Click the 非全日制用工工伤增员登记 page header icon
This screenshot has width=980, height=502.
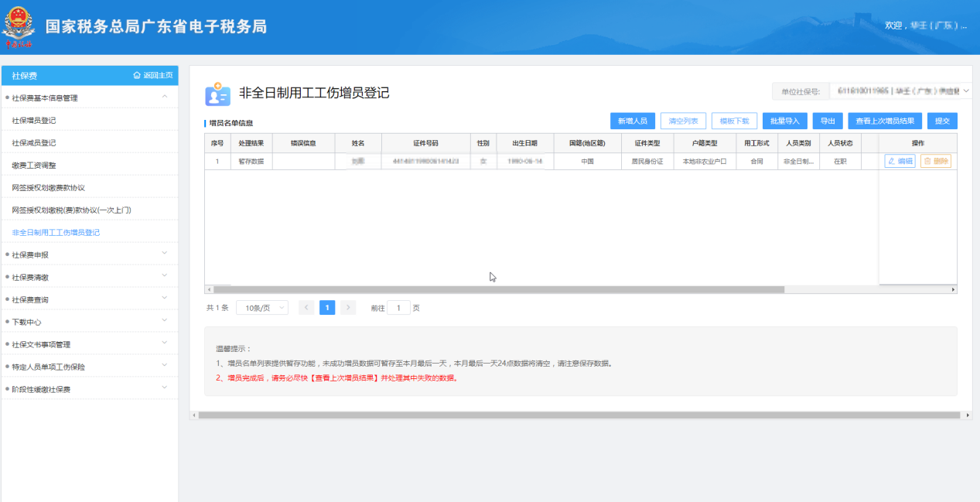217,94
